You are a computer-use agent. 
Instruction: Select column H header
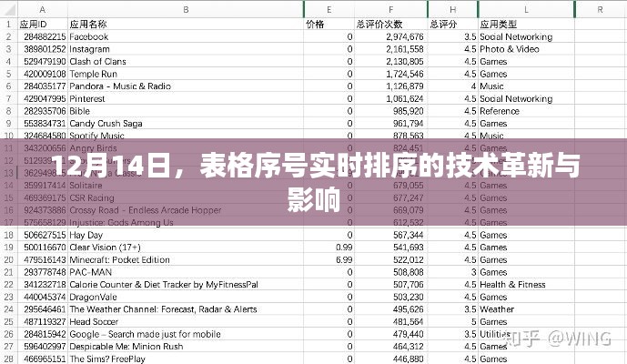[452, 9]
